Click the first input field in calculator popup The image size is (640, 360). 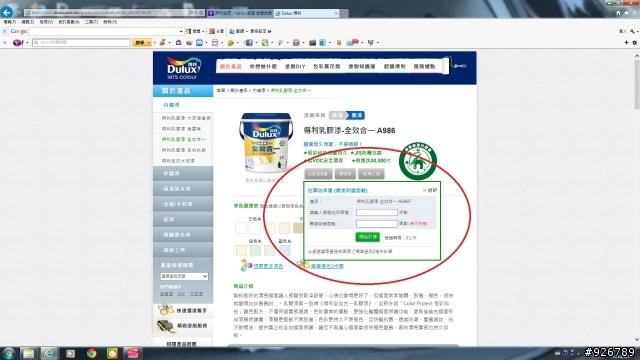[x=376, y=212]
